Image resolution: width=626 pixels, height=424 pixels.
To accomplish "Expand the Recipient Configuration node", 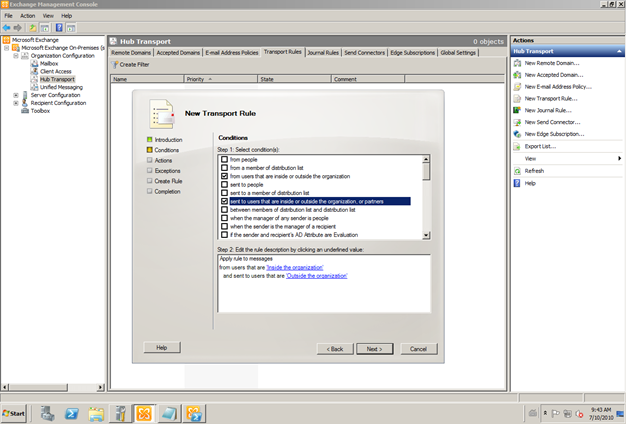I will (16, 103).
